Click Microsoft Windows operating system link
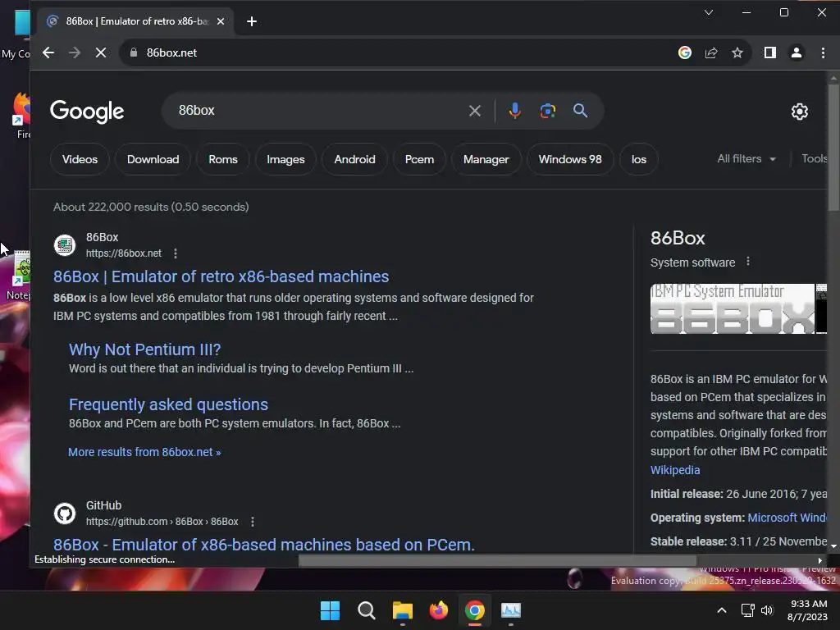840x630 pixels. point(787,518)
